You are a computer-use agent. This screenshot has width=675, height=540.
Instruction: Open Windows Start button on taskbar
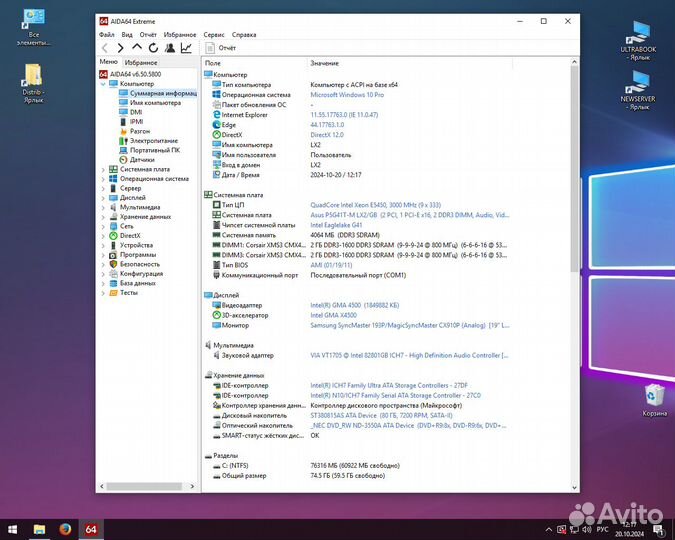click(12, 529)
